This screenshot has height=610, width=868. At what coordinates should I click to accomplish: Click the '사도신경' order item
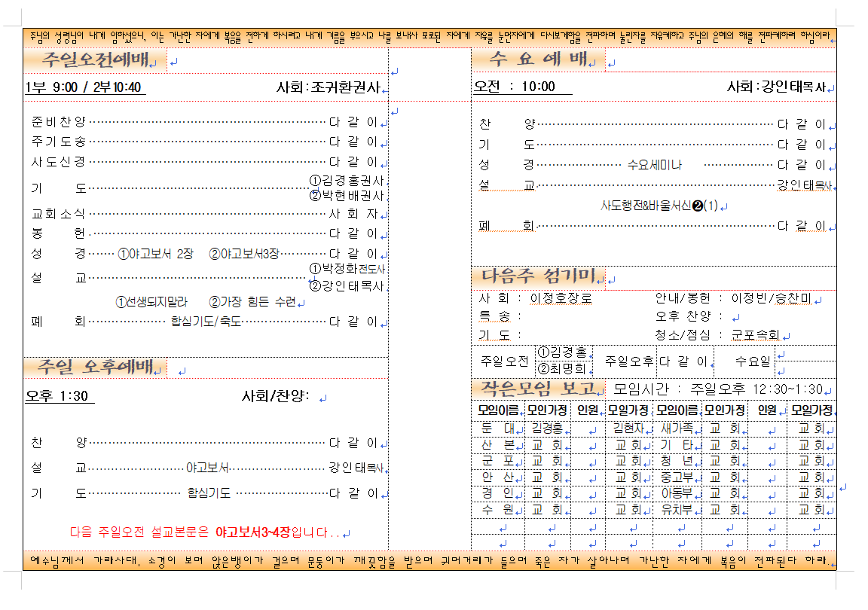(x=58, y=162)
